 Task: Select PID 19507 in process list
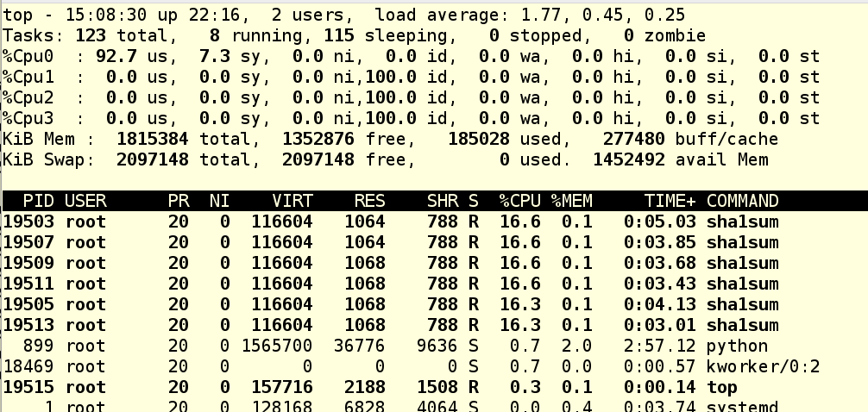[x=28, y=242]
